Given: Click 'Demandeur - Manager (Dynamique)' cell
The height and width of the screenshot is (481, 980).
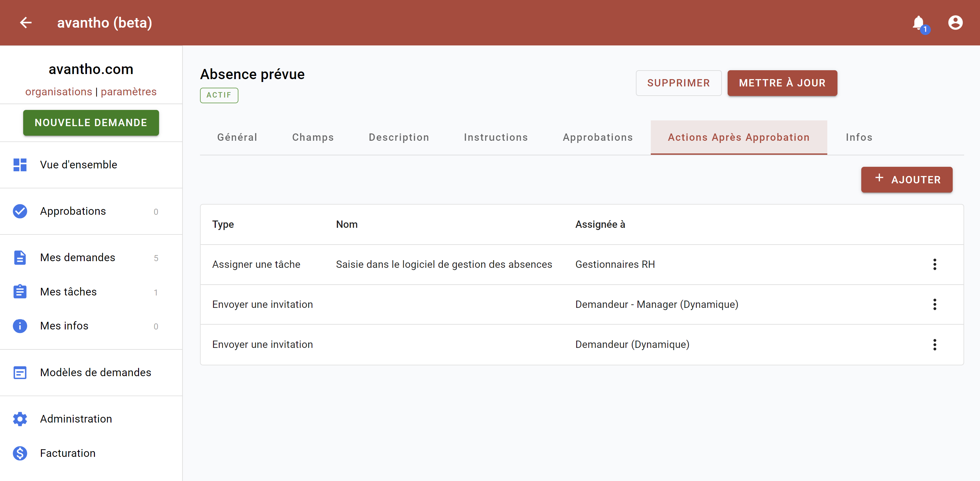Looking at the screenshot, I should (657, 305).
